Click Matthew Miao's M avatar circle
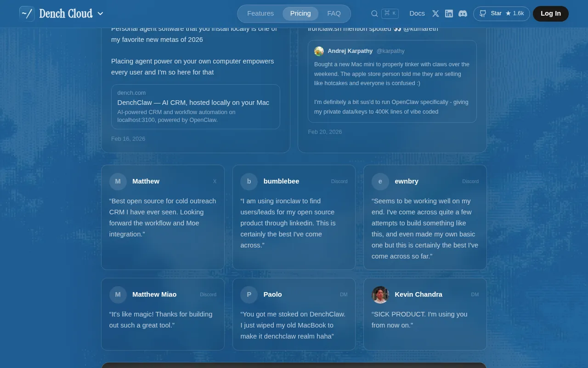The image size is (588, 368). (x=118, y=294)
